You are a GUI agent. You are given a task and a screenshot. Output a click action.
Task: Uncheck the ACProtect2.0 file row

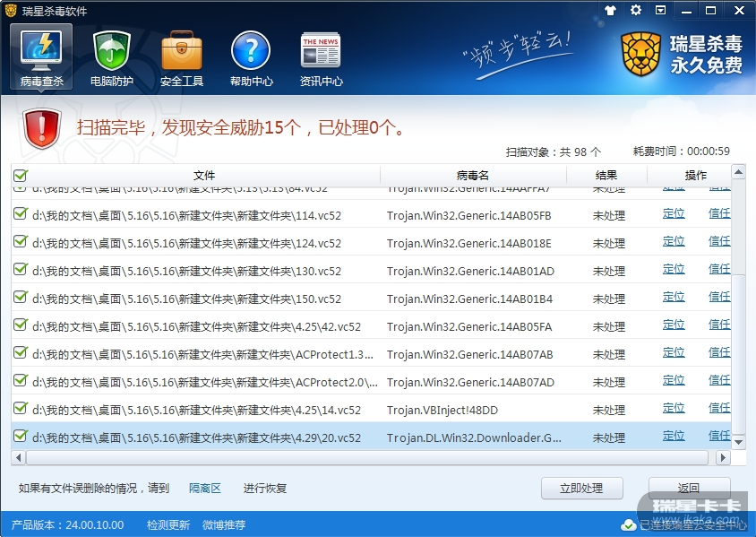tap(21, 381)
